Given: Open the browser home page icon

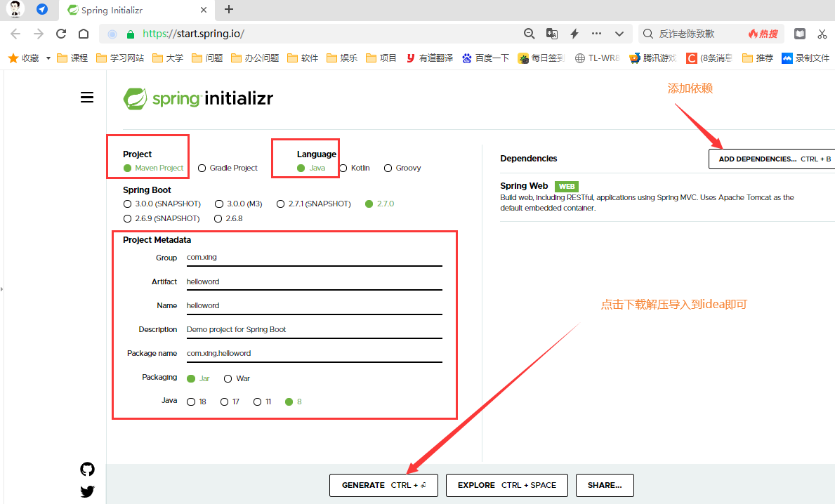Looking at the screenshot, I should click(x=84, y=34).
